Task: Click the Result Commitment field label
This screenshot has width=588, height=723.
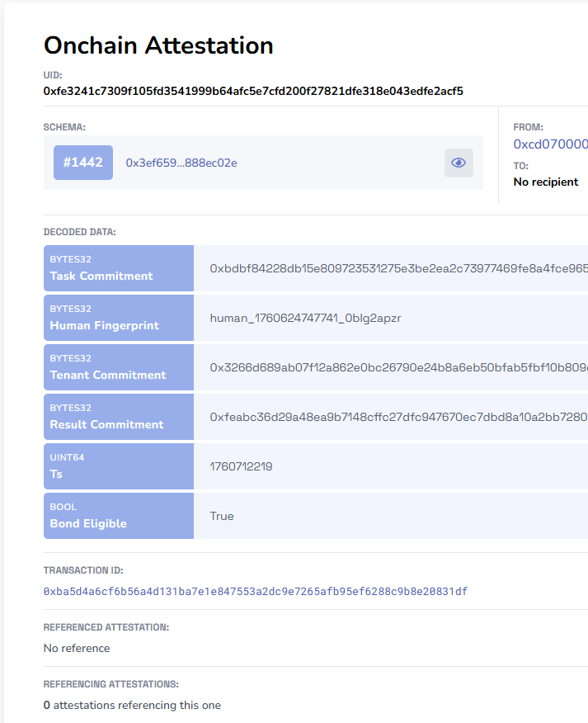Action: coord(106,424)
